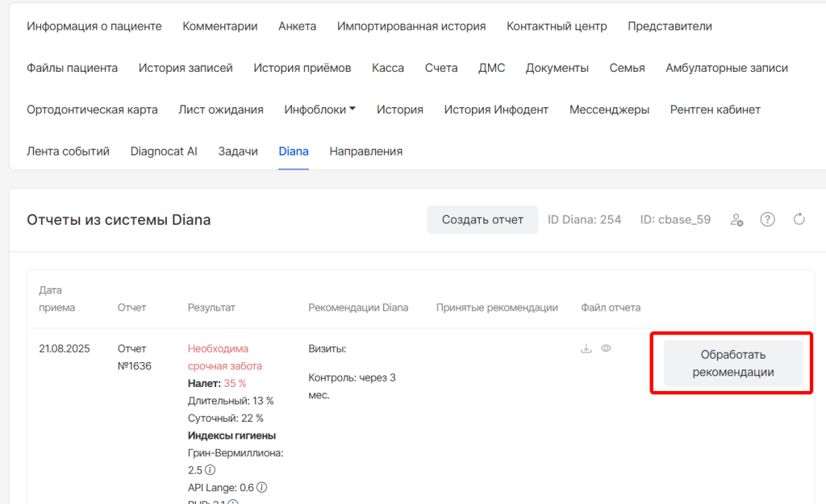Expand the Инфоблоки dropdown menu
This screenshot has width=826, height=504.
click(319, 110)
